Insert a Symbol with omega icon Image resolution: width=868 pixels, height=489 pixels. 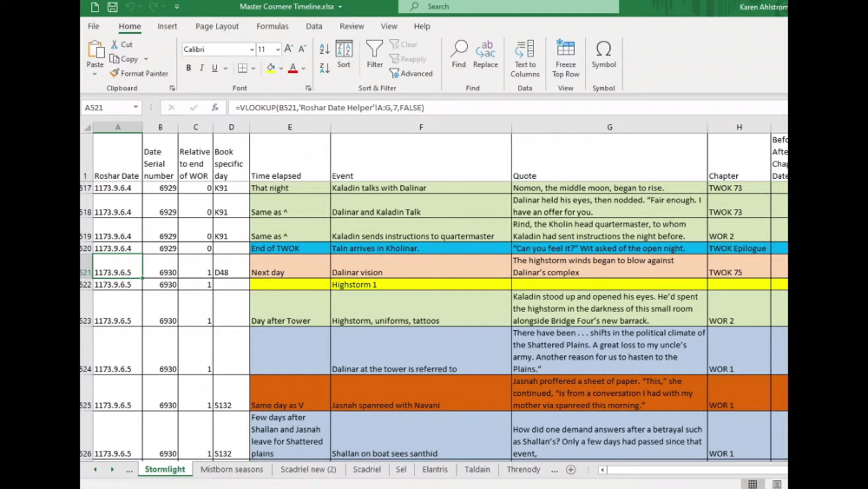[x=603, y=54]
